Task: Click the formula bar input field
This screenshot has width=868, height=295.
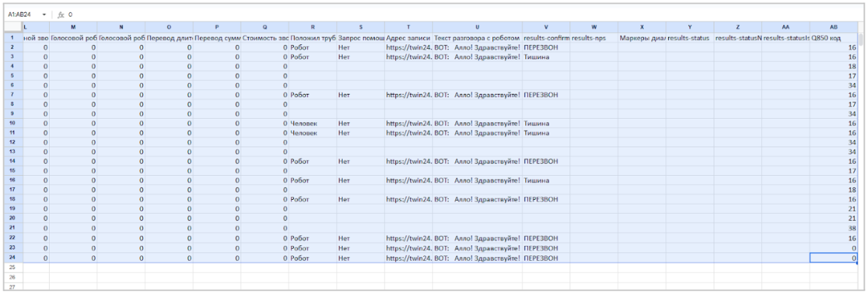Action: 402,14
